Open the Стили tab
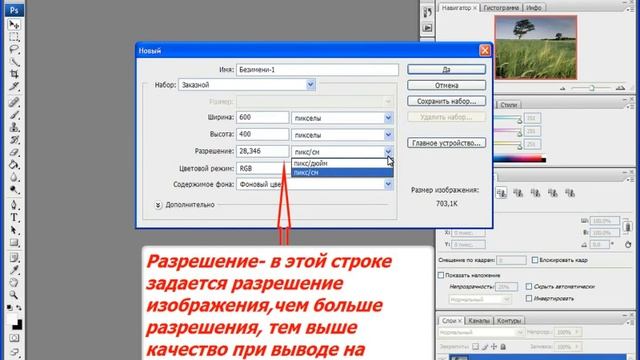This screenshot has height=360, width=640. [509, 105]
